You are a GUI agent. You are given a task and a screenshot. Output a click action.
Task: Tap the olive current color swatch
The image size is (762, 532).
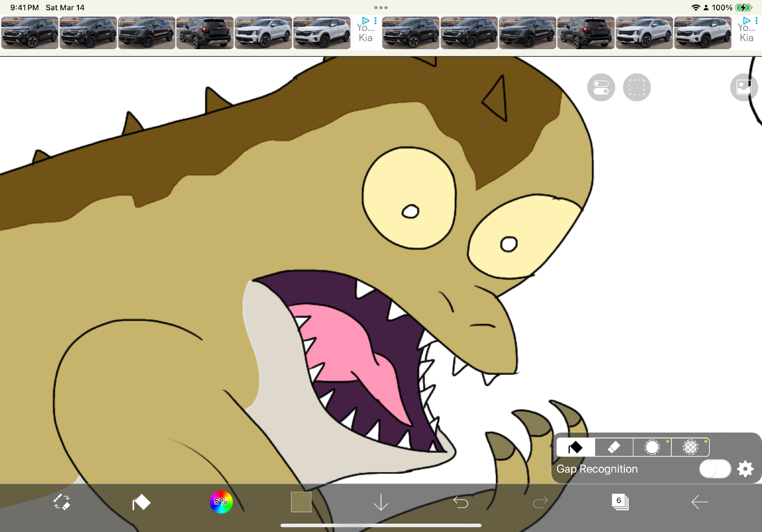point(301,502)
